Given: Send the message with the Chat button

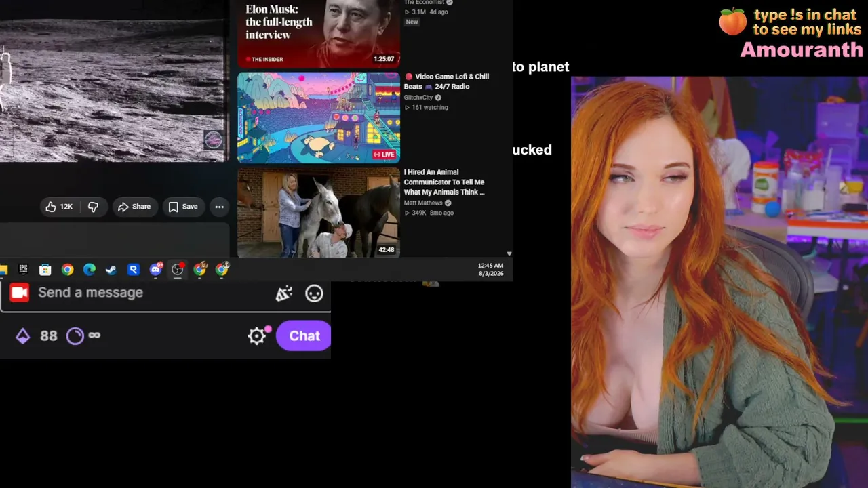Looking at the screenshot, I should pyautogui.click(x=304, y=336).
